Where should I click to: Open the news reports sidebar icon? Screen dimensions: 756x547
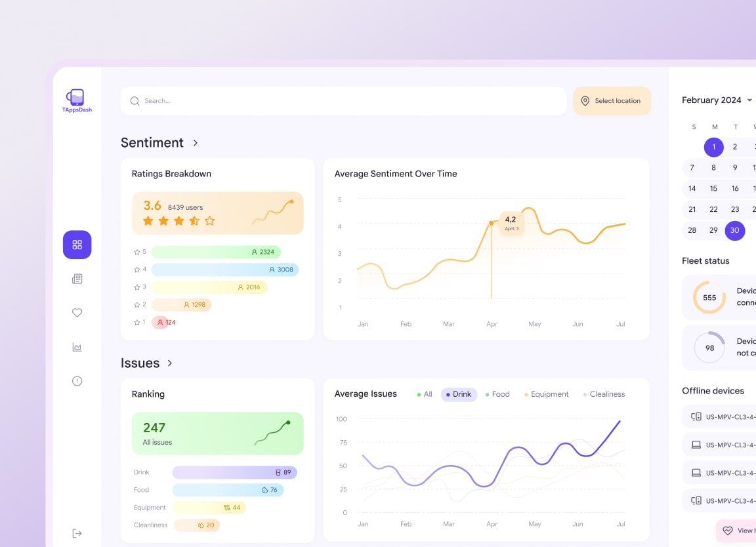point(77,279)
